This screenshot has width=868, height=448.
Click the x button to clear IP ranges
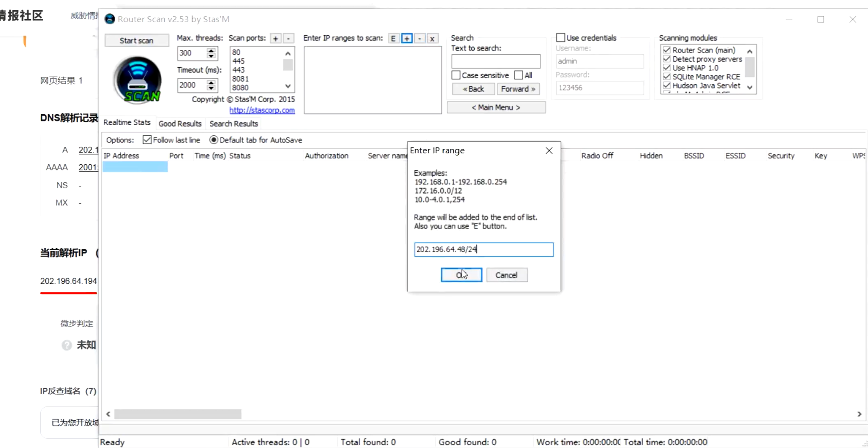pyautogui.click(x=432, y=38)
